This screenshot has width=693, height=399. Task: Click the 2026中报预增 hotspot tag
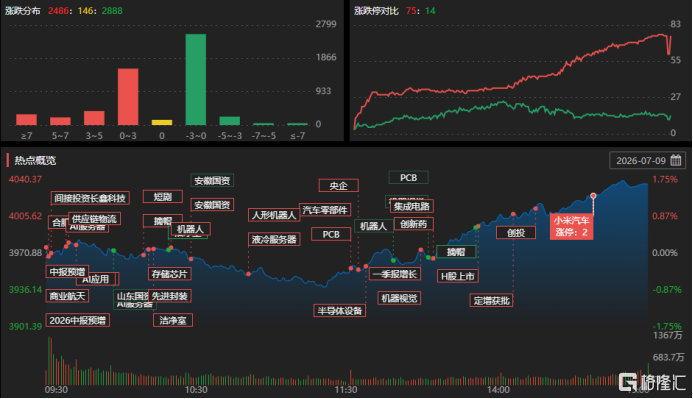(x=78, y=320)
